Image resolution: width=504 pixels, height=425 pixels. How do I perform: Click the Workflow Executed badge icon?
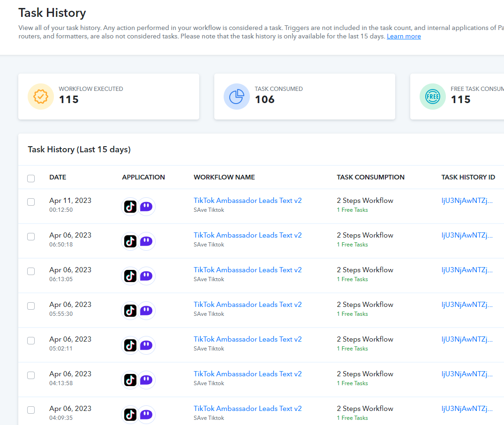(x=40, y=97)
